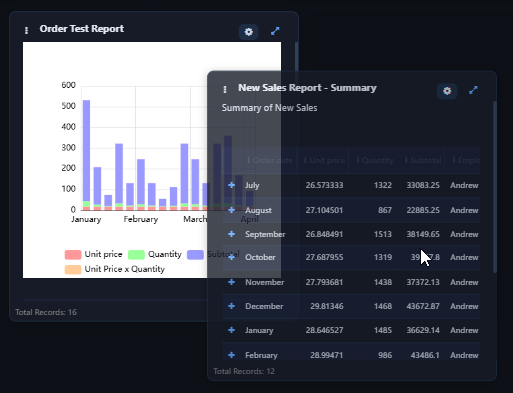Select cell value 43486.1
Viewport: 513px width, 393px height.
425,355
